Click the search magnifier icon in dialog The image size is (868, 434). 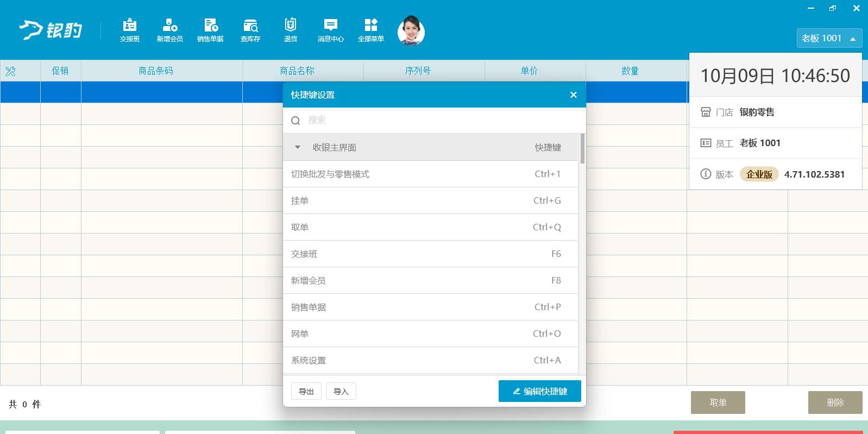(x=295, y=121)
